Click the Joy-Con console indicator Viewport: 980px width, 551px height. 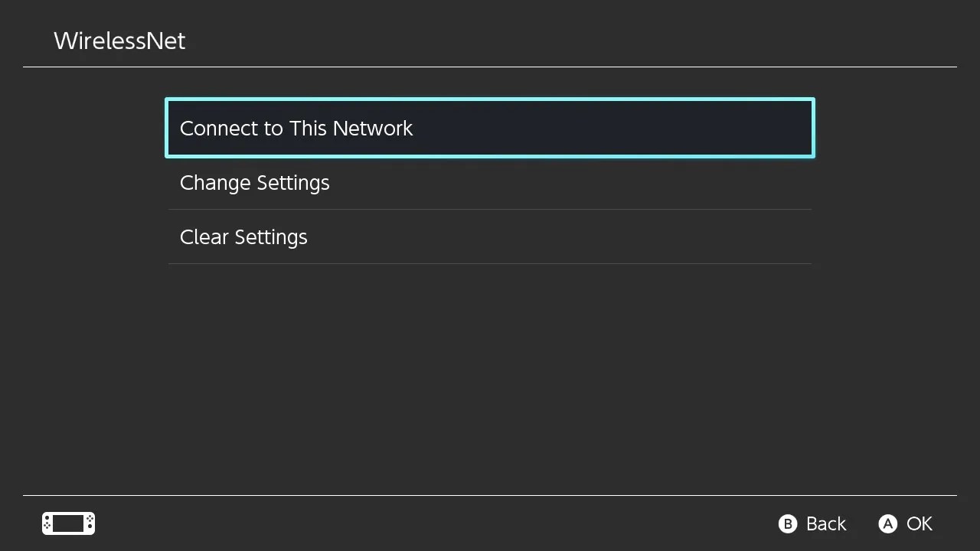pyautogui.click(x=68, y=523)
